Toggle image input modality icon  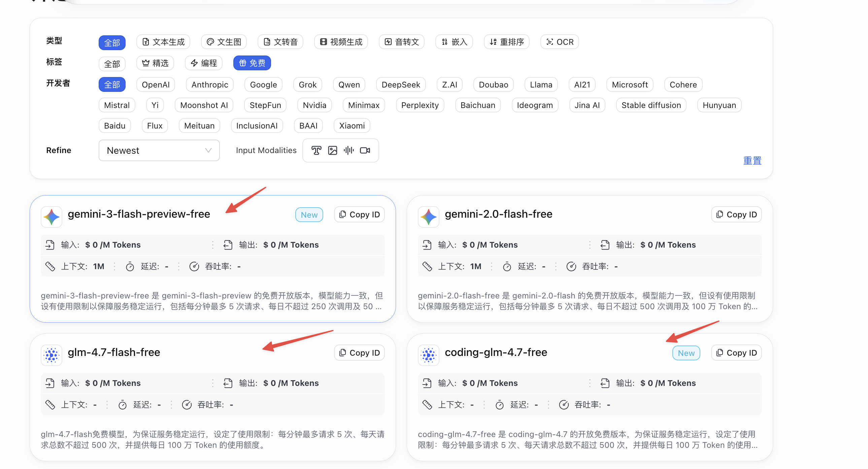tap(333, 150)
